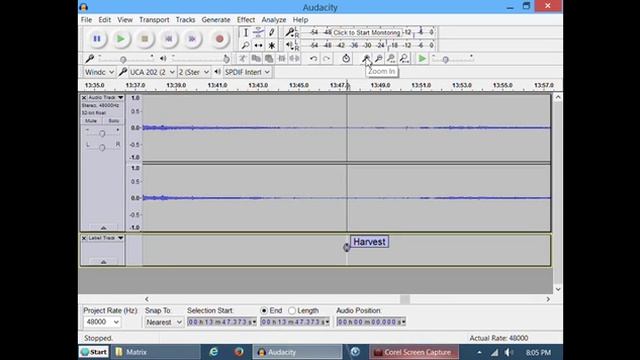Open the View menu
This screenshot has width=640, height=360.
pos(125,20)
